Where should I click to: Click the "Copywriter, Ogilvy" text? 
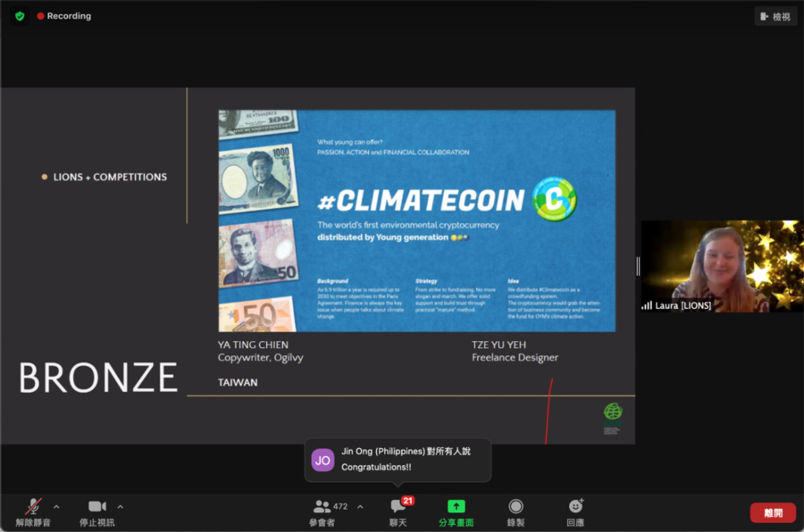point(261,358)
